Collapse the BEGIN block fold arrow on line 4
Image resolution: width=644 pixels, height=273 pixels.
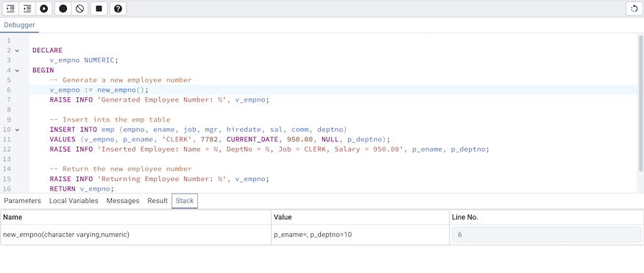pyautogui.click(x=17, y=70)
